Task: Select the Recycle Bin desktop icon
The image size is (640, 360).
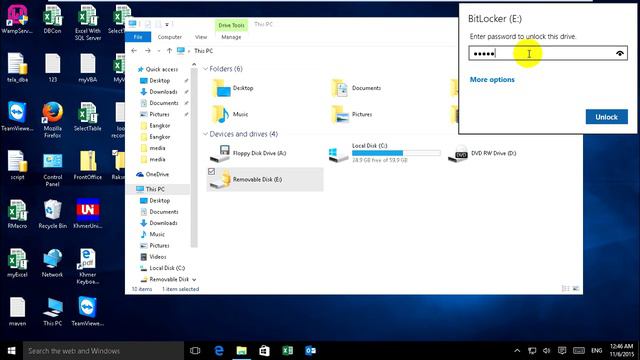Action: [x=52, y=214]
